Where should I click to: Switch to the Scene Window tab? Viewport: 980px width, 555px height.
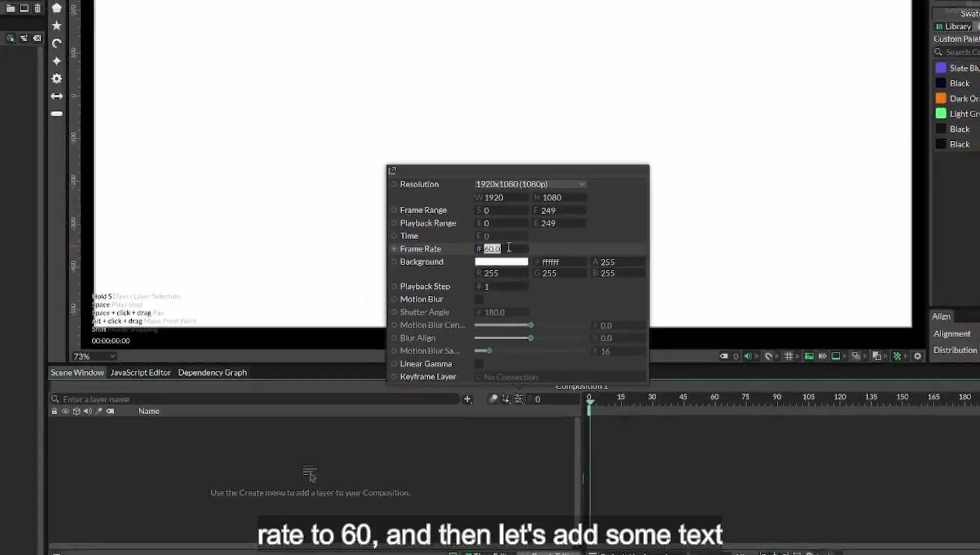coord(77,373)
